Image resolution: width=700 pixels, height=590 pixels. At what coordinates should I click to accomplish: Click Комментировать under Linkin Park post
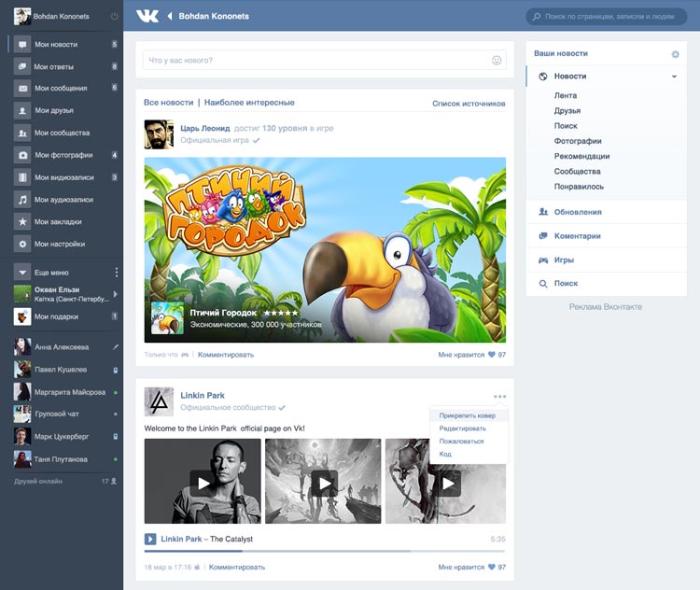(x=237, y=568)
